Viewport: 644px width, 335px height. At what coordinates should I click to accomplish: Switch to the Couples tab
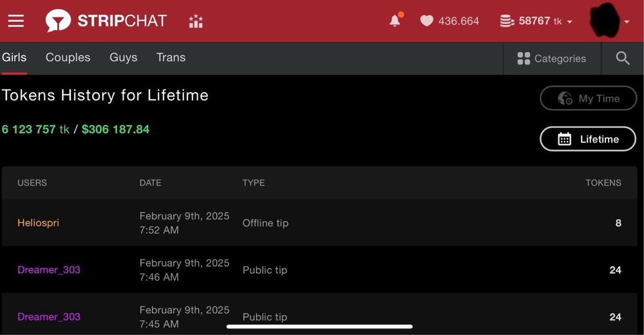68,57
